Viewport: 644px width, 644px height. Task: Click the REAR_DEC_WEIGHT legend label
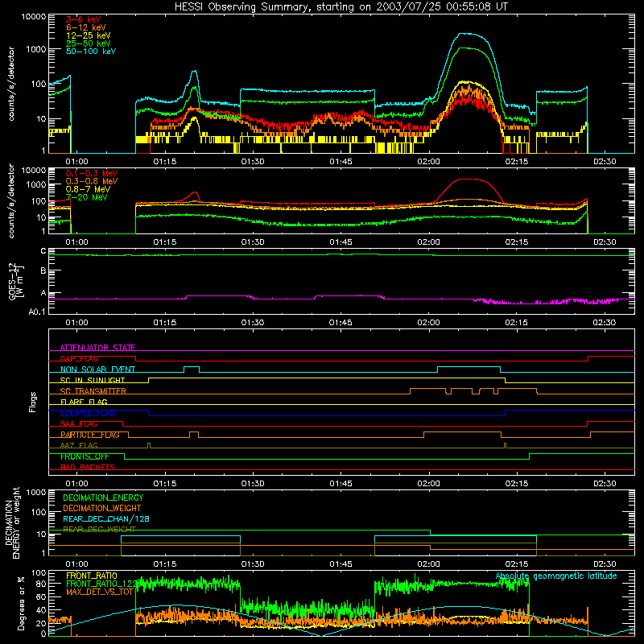[99, 530]
